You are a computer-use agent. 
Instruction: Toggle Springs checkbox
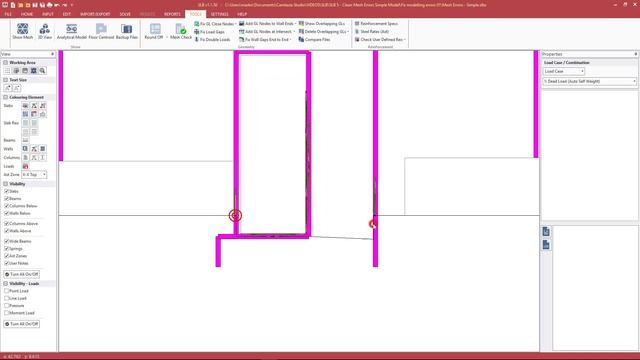[x=6, y=249]
